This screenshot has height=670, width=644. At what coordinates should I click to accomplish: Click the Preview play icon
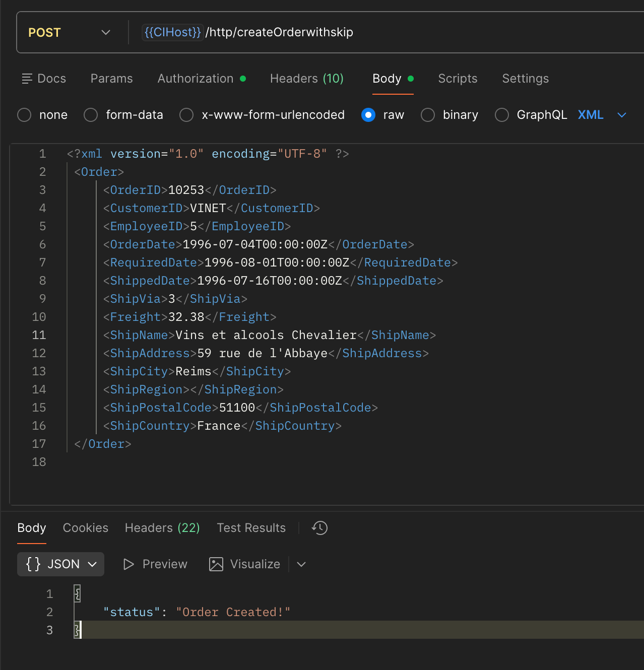coord(128,564)
